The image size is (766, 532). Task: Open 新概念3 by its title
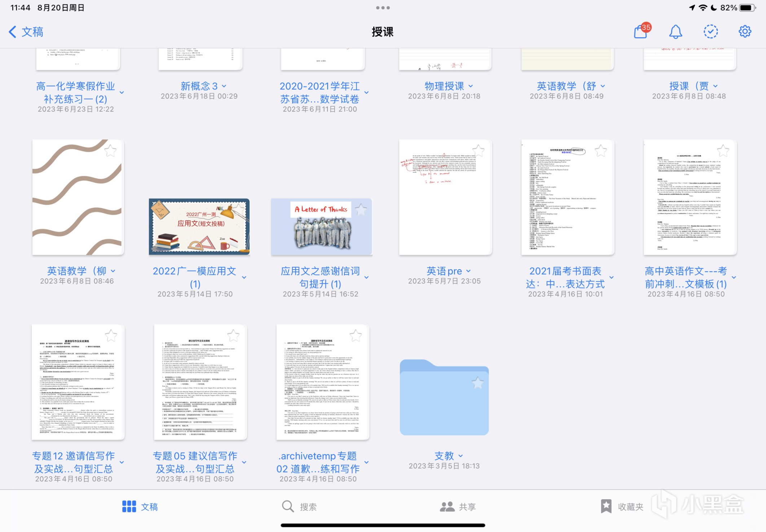tap(199, 86)
